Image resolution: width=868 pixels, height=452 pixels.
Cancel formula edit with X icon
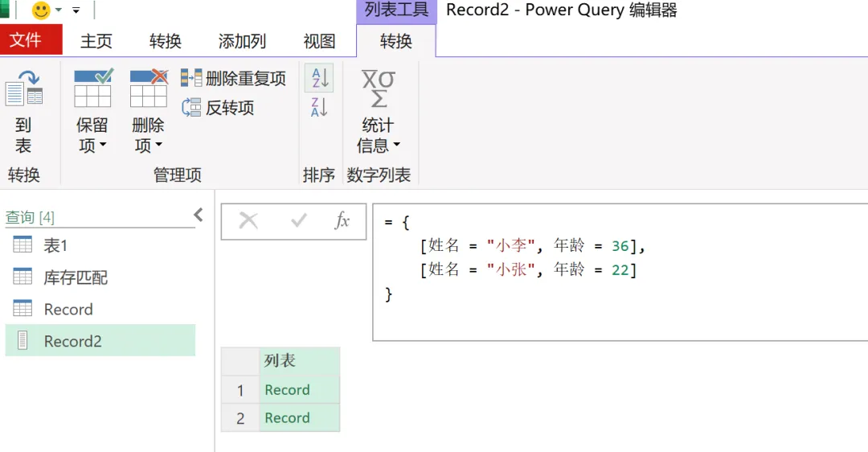click(248, 221)
